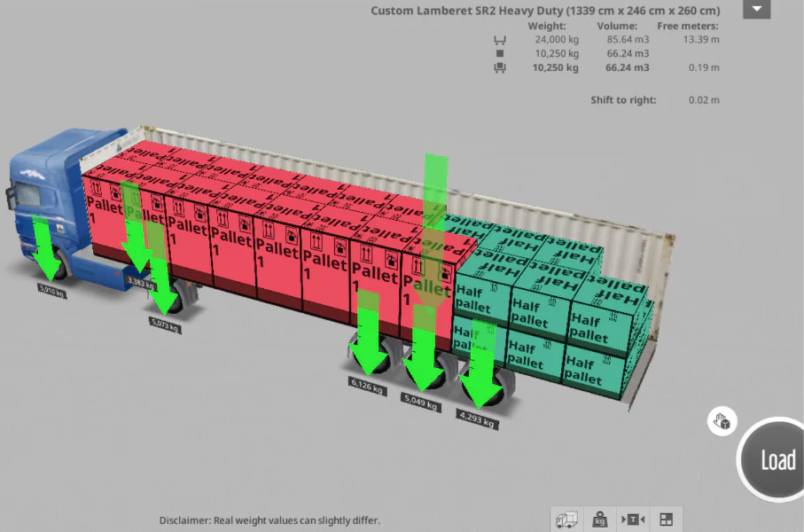Click the loaded truck icon in the stats panel
The image size is (804, 532).
499,67
